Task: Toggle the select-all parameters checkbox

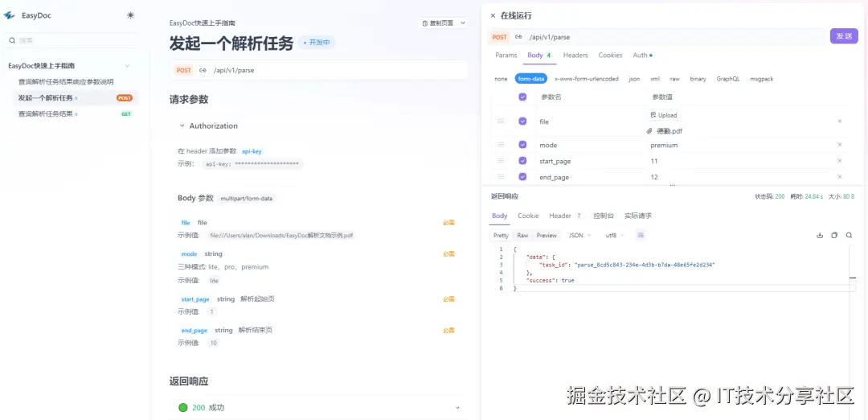Action: tap(522, 97)
